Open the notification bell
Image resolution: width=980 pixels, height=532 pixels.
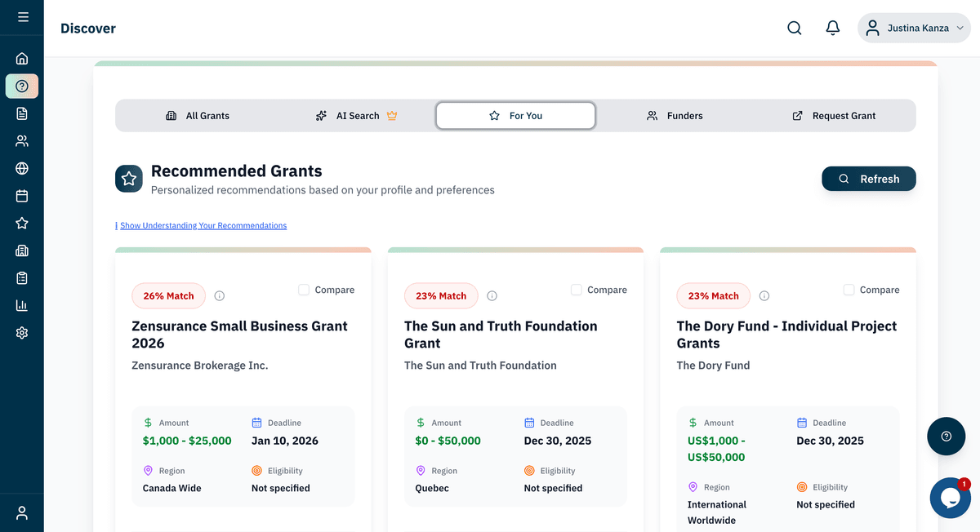pos(832,27)
